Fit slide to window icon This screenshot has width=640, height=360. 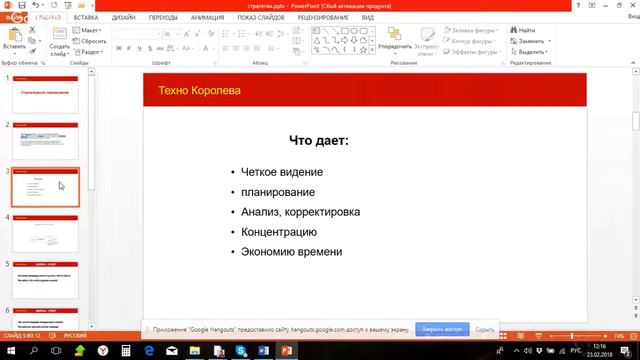pos(633,336)
